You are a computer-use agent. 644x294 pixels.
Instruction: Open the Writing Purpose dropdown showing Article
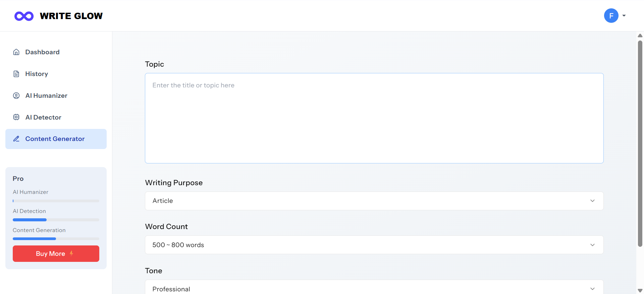point(374,201)
